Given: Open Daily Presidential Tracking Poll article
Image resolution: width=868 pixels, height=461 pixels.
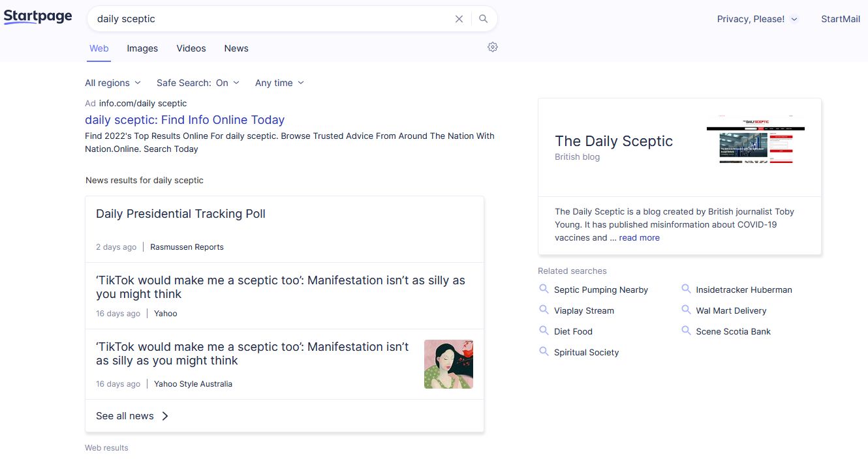Looking at the screenshot, I should click(x=181, y=214).
